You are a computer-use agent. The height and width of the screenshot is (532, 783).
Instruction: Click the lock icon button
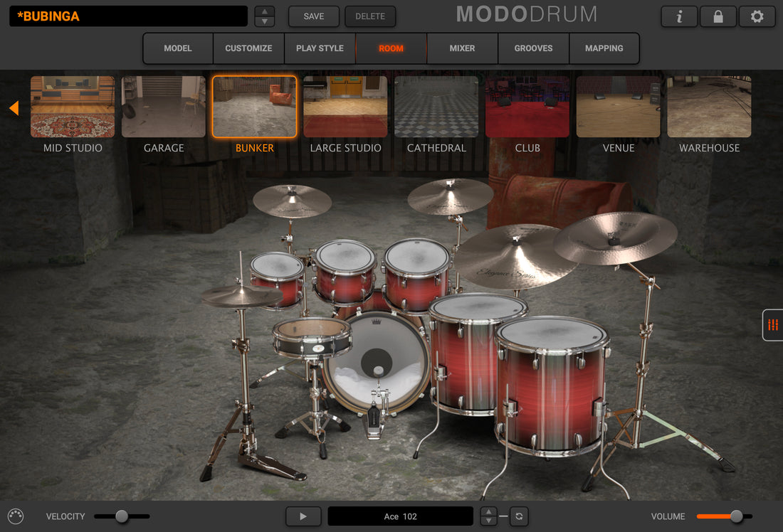[x=718, y=16]
